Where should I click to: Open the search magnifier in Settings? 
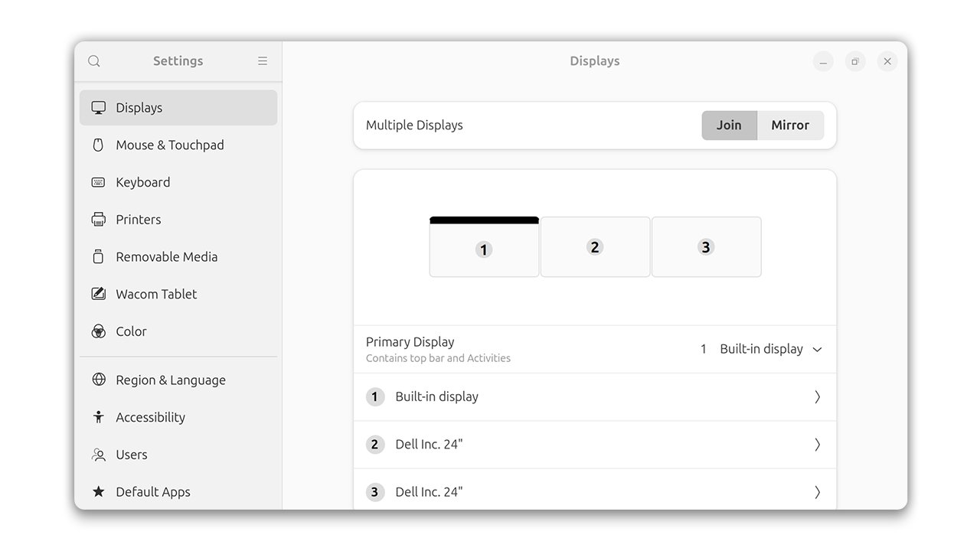pos(93,61)
